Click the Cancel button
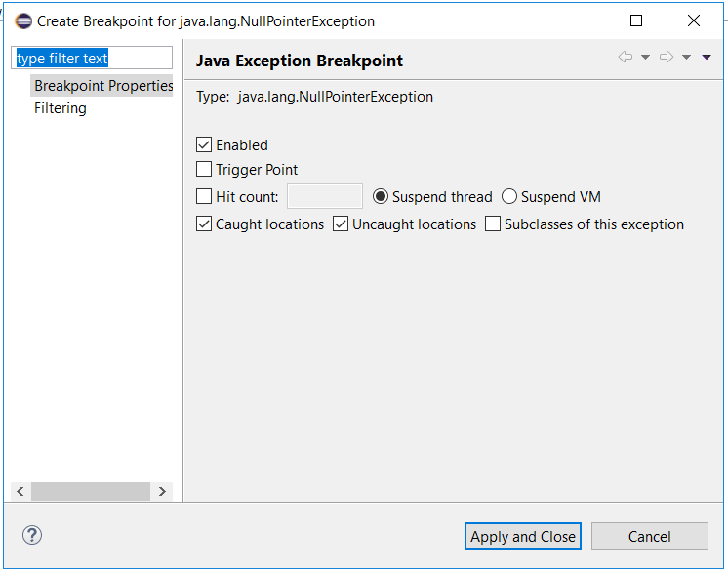 [649, 536]
